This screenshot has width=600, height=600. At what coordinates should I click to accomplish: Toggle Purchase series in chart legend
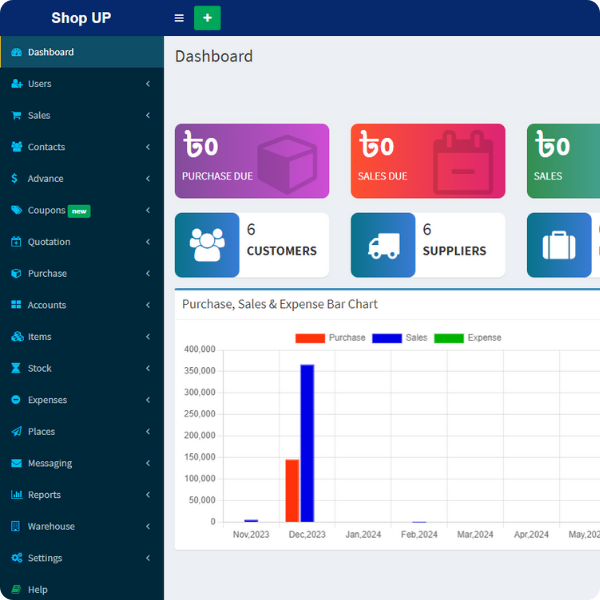click(x=331, y=338)
